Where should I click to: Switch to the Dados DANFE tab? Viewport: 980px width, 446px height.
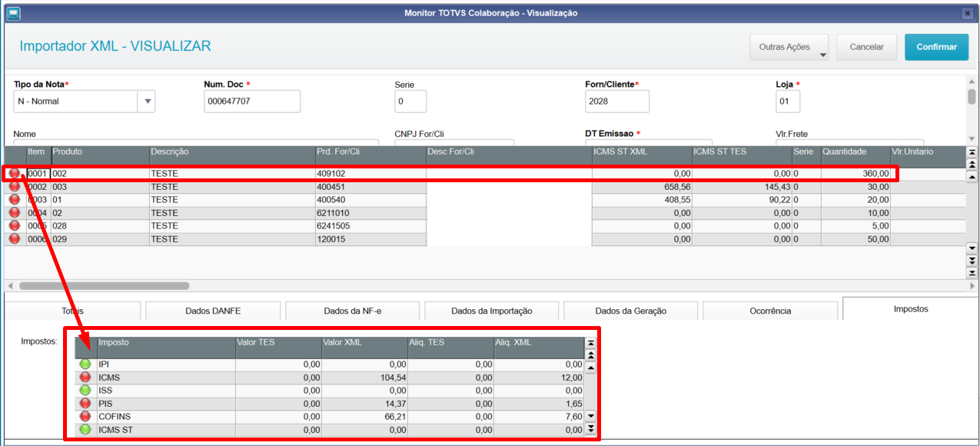tap(212, 311)
